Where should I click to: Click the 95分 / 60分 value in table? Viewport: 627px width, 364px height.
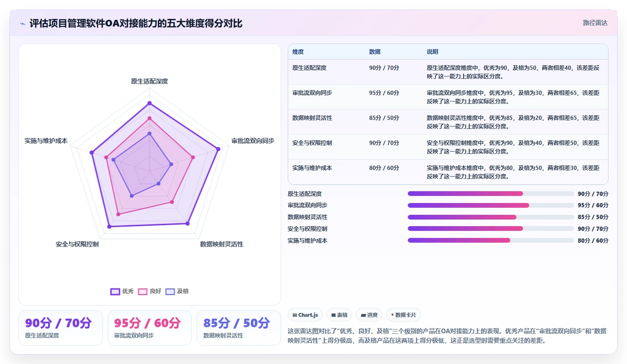coord(384,93)
